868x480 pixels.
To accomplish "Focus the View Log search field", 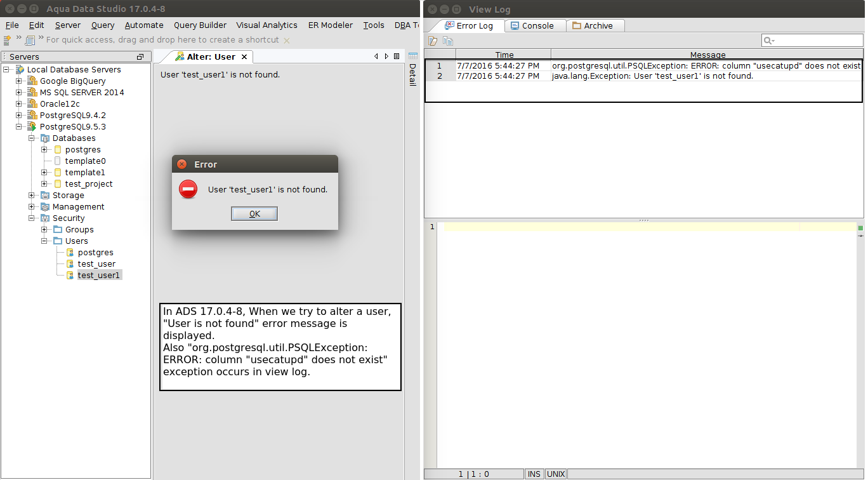I will click(812, 41).
